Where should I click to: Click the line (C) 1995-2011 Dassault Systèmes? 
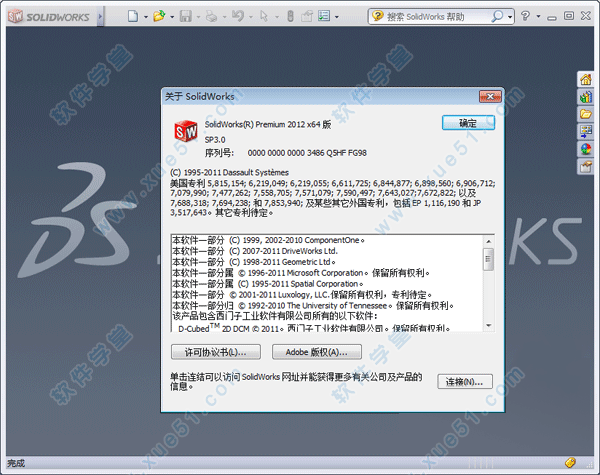pos(230,173)
